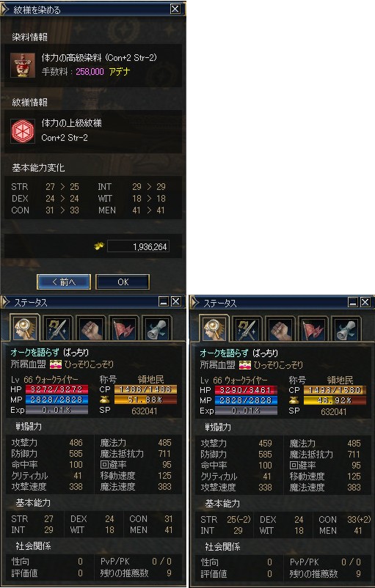
Task: Click the OK button to apply dye
Action: 123,282
